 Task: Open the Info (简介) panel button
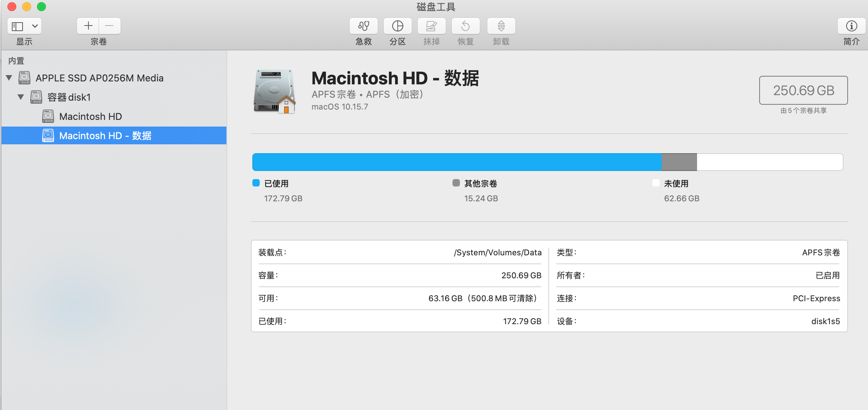(851, 26)
